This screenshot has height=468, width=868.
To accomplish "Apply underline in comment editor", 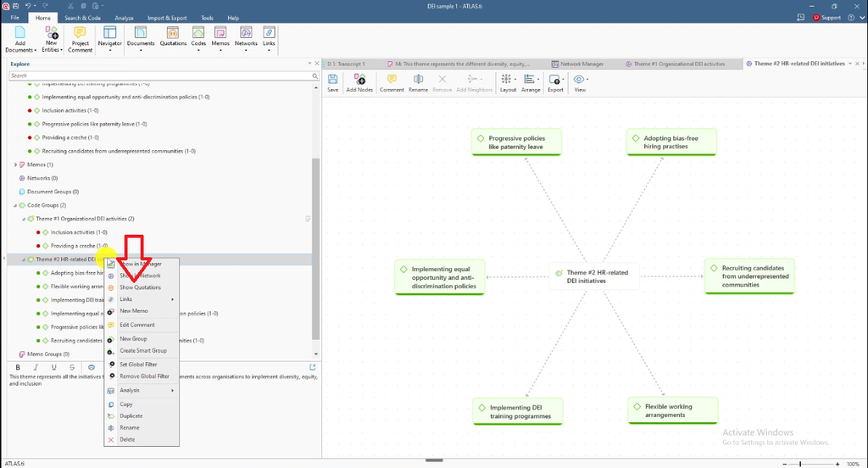I will (53, 367).
